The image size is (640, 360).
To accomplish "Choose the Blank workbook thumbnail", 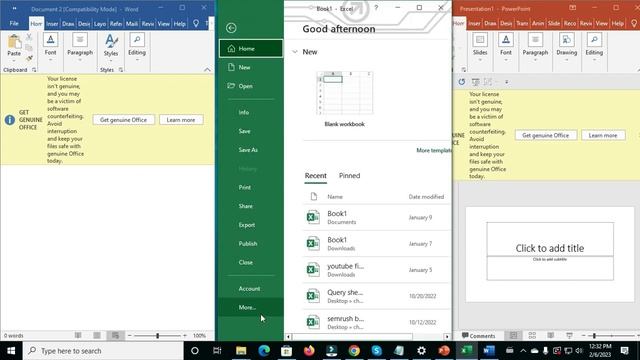I will point(345,93).
